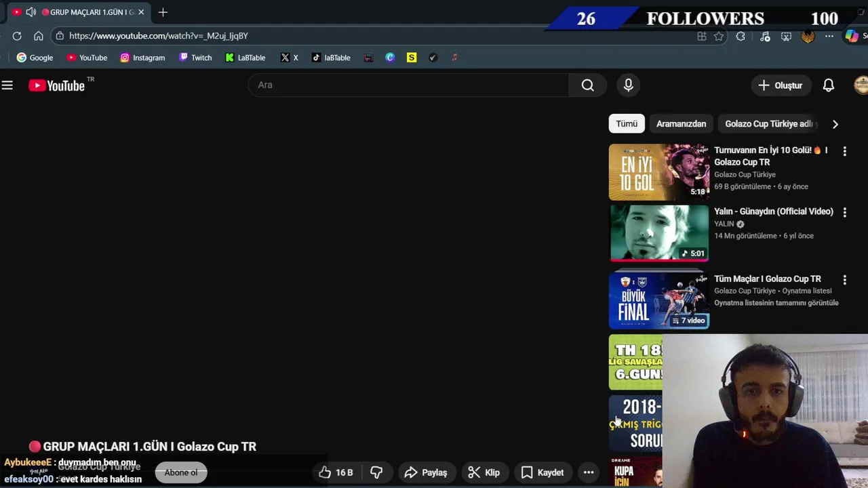
Task: Open the Copilot icon in the toolbar
Action: click(852, 37)
